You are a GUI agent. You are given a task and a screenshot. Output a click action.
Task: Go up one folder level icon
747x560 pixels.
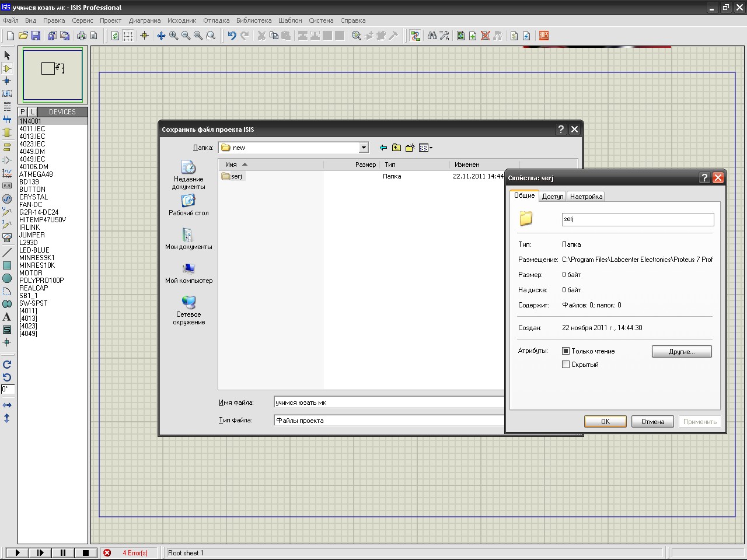point(396,148)
